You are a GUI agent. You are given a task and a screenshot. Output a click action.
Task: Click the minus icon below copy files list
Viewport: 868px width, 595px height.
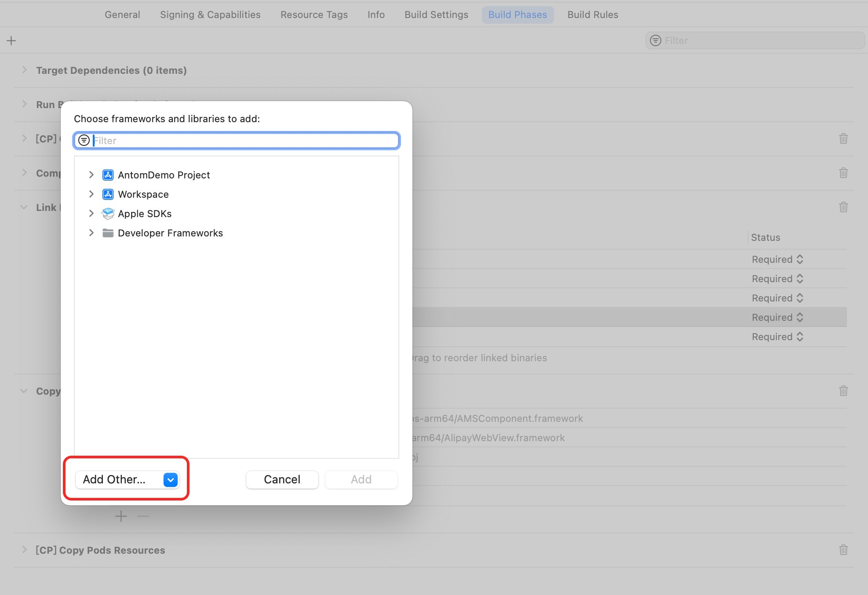pos(143,516)
